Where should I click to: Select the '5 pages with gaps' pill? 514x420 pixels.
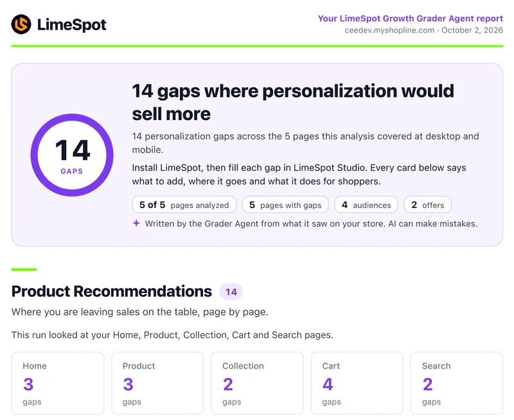[285, 205]
